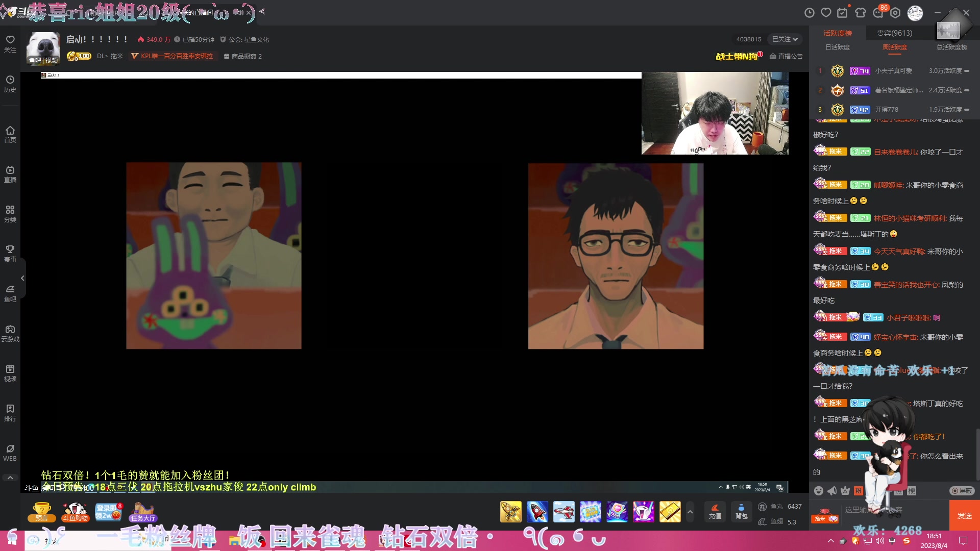This screenshot has width=980, height=551.
Task: Open 斗鱼购物 shopping icon
Action: click(75, 512)
